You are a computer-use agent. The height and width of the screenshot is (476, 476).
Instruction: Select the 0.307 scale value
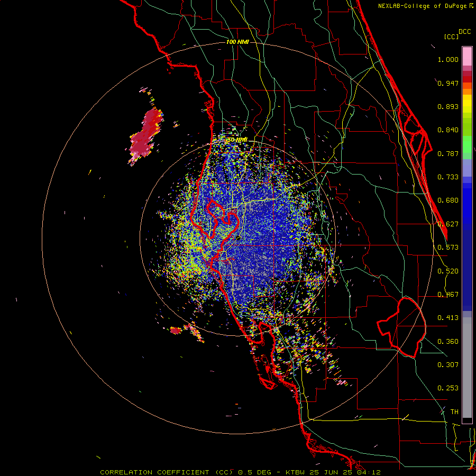[x=448, y=364]
